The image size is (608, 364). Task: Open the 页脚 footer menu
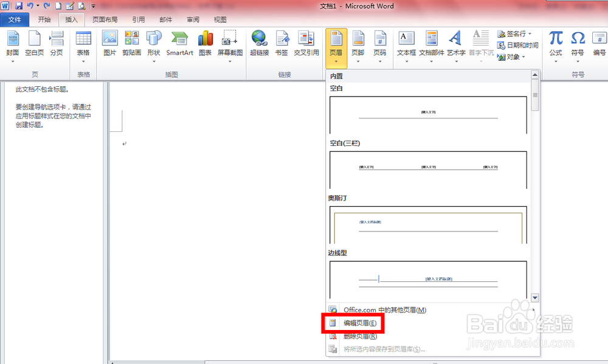point(358,47)
